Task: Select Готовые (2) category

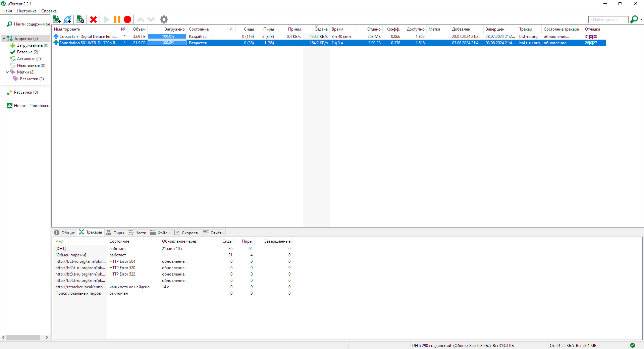Action: click(x=24, y=52)
